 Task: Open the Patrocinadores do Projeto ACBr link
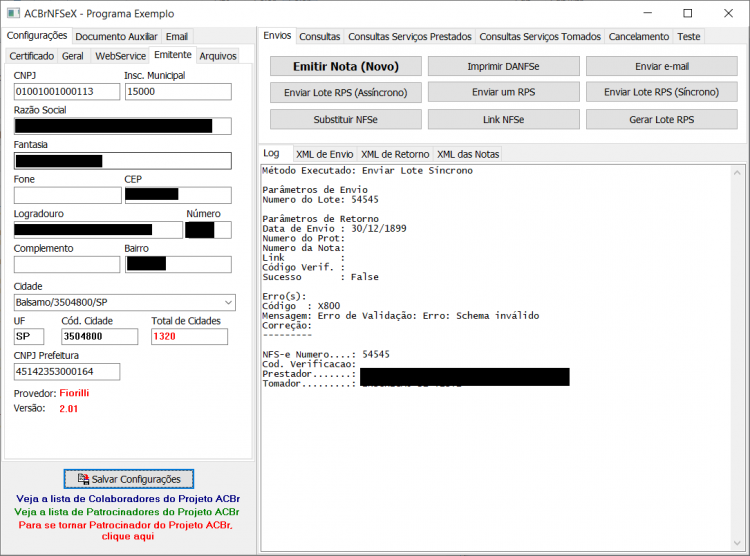[x=127, y=512]
